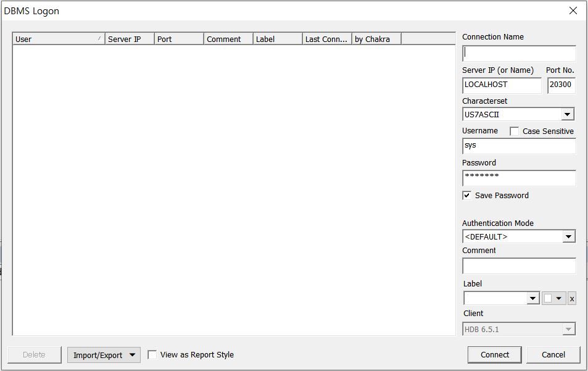Uncheck the Save Password option

click(467, 196)
